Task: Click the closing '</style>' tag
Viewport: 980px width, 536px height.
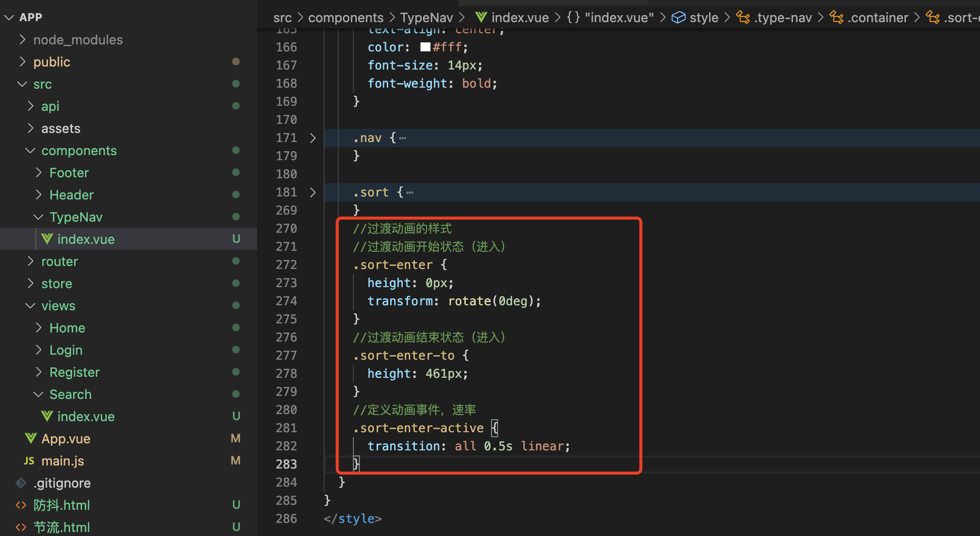Action: click(353, 519)
